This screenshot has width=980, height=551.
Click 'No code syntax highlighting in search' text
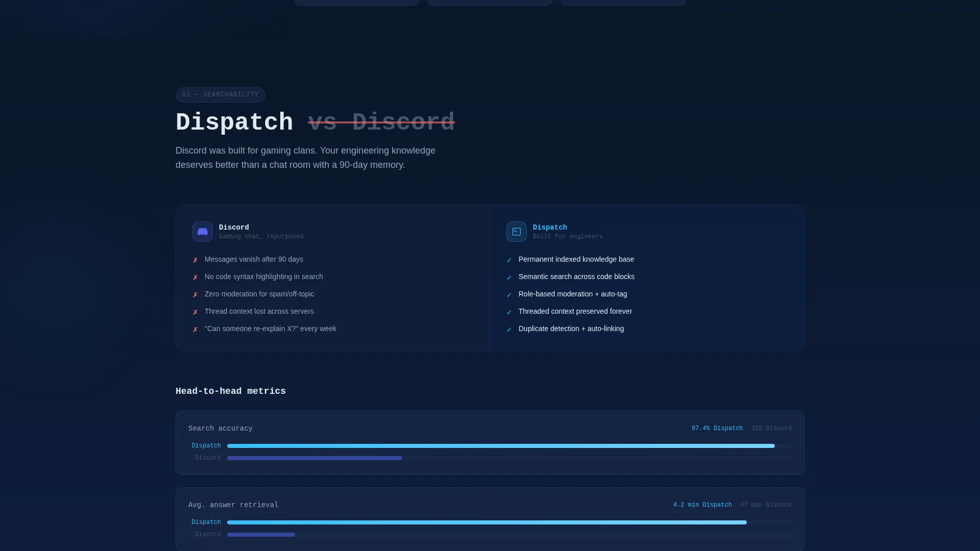point(264,277)
